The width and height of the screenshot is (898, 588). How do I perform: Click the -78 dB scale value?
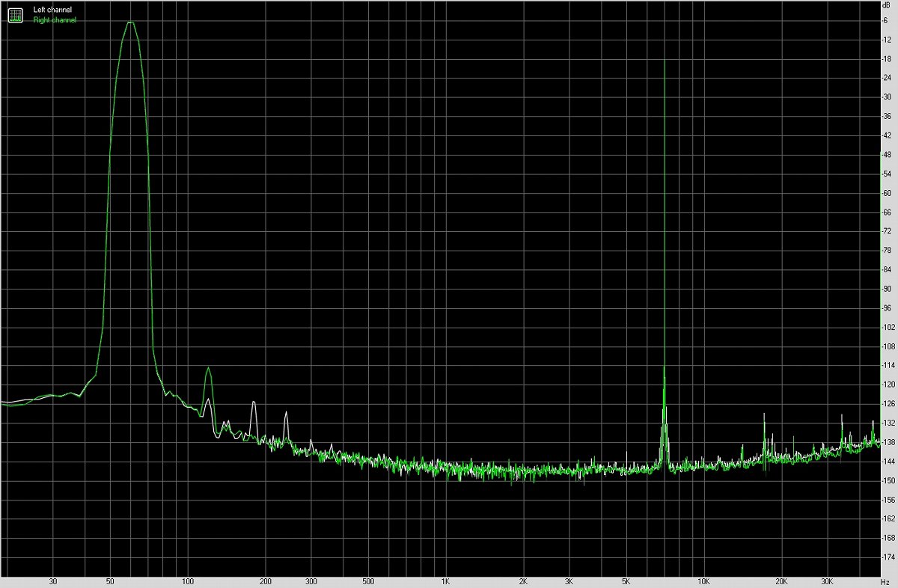coord(888,250)
